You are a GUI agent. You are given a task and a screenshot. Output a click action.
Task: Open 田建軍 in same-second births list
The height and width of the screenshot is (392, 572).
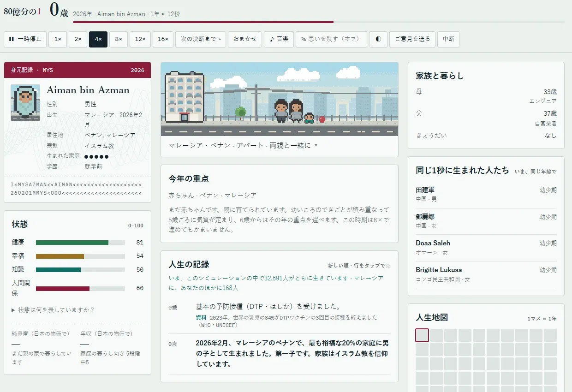pyautogui.click(x=486, y=194)
